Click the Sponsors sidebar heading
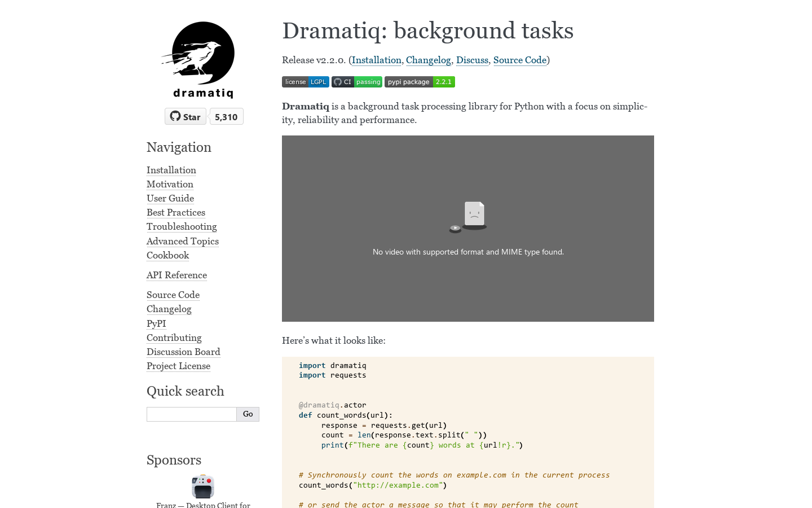812x508 pixels. click(174, 460)
